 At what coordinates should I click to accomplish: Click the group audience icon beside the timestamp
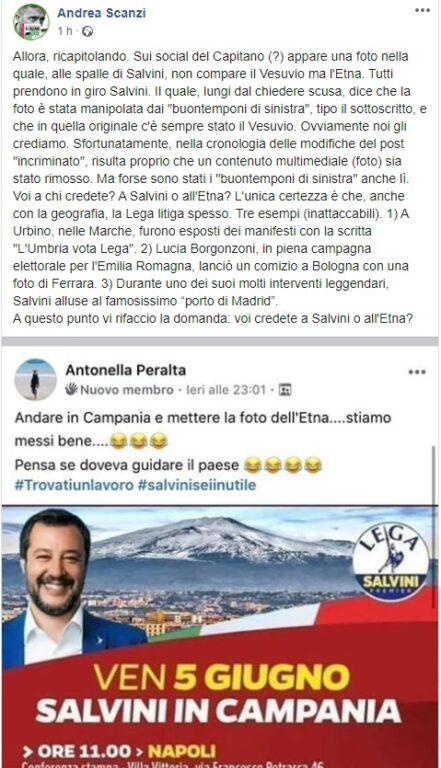click(x=285, y=390)
